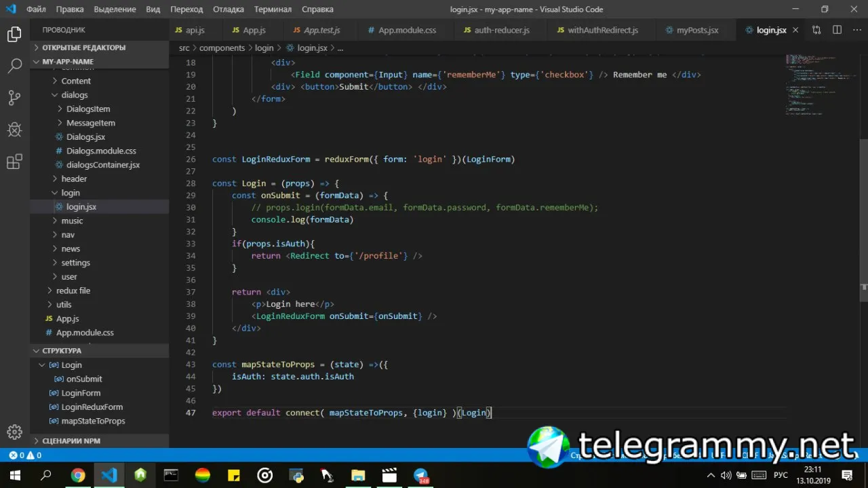Switch to the withAuthRedirect.js tab
868x488 pixels.
(x=603, y=30)
